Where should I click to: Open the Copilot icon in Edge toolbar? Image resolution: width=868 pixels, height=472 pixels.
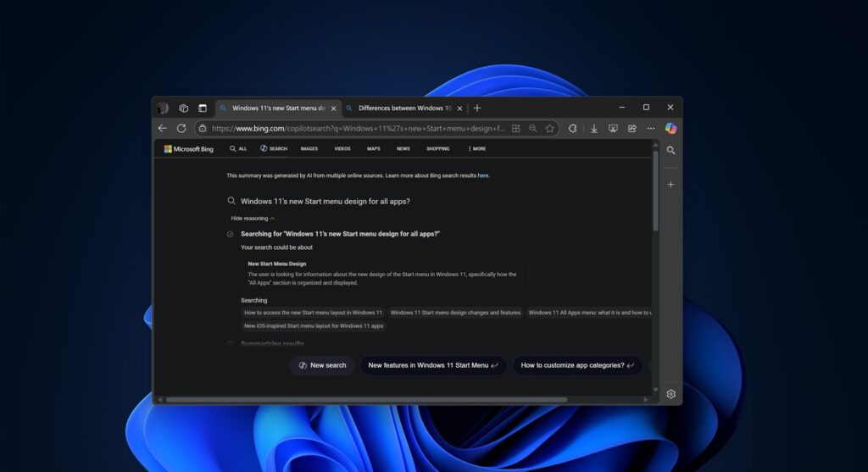[670, 128]
